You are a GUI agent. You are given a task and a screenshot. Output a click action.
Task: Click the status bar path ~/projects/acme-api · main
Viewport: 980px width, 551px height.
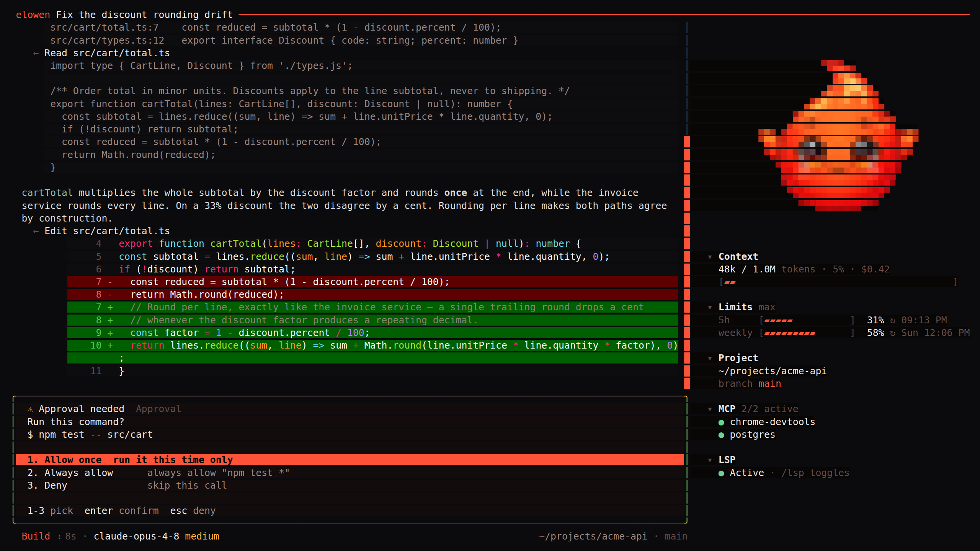(x=613, y=536)
